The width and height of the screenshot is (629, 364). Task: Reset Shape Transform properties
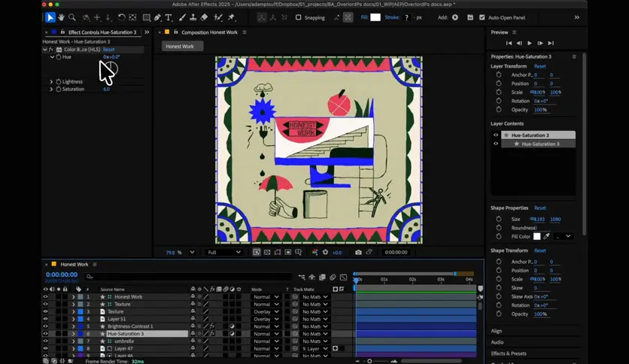tap(540, 250)
